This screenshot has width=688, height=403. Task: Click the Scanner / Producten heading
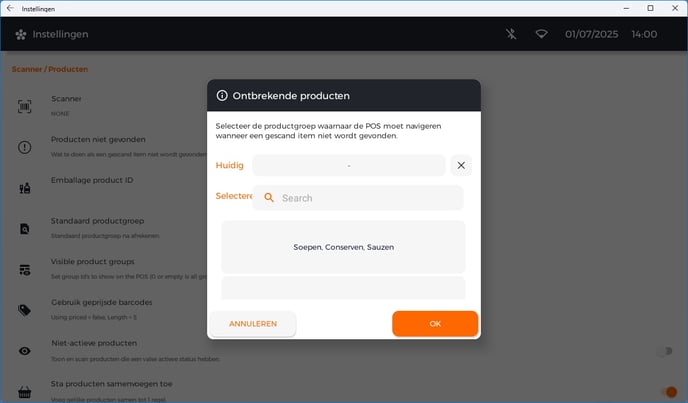tap(50, 69)
